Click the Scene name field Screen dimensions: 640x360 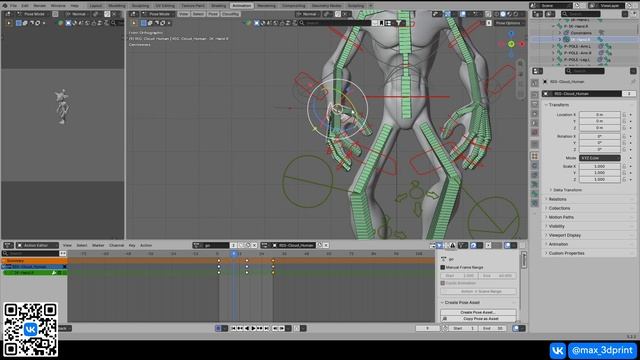tap(557, 6)
